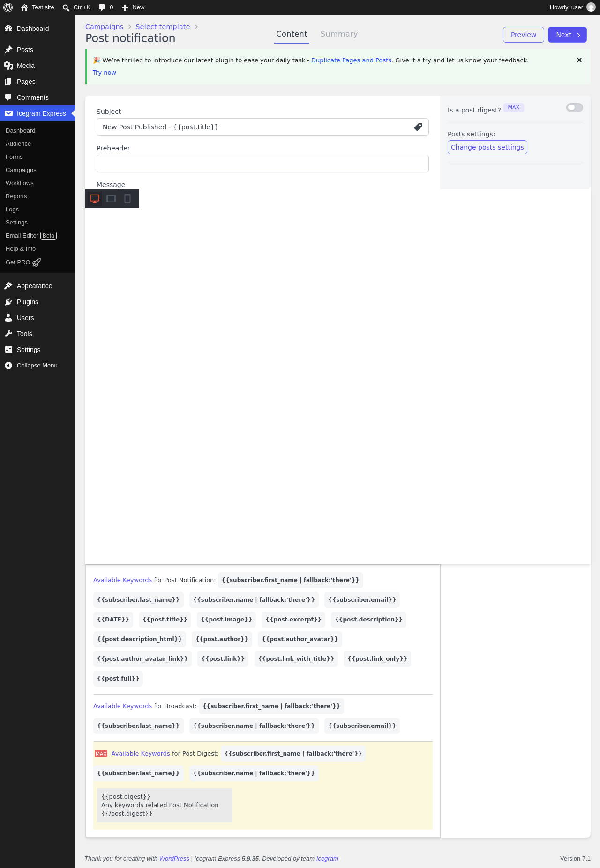Viewport: 600px width, 868px height.
Task: Dismiss the Duplicate Pages plugin notice
Action: [x=579, y=60]
